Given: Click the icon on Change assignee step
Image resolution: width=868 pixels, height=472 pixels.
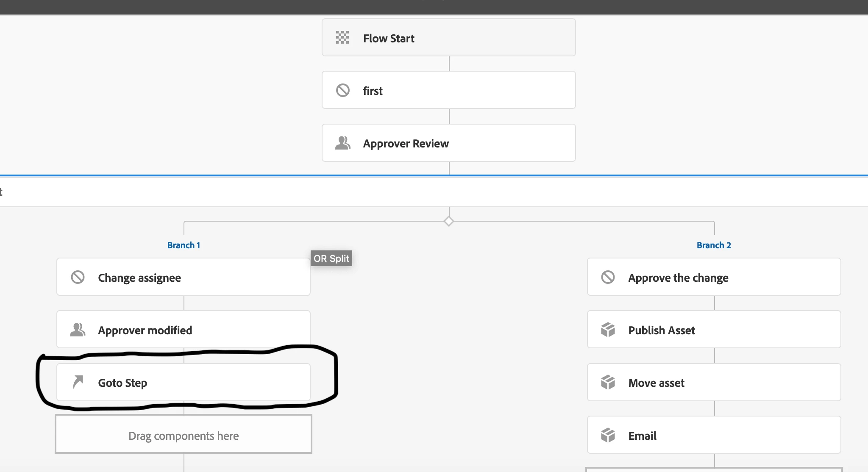Looking at the screenshot, I should point(78,277).
